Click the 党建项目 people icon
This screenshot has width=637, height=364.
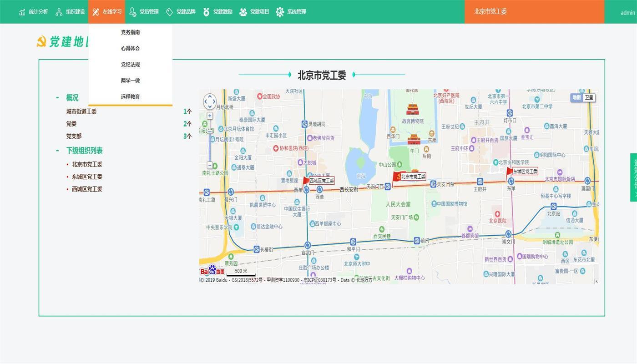click(x=243, y=12)
